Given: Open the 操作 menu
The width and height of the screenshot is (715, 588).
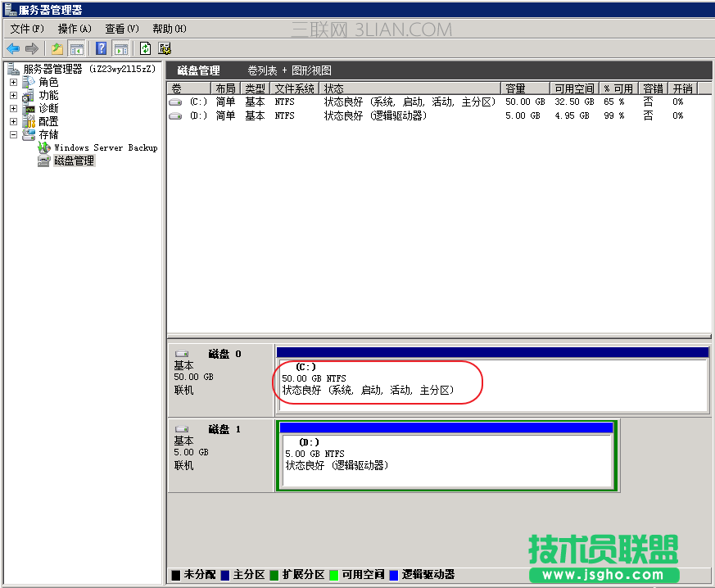Looking at the screenshot, I should (x=73, y=28).
